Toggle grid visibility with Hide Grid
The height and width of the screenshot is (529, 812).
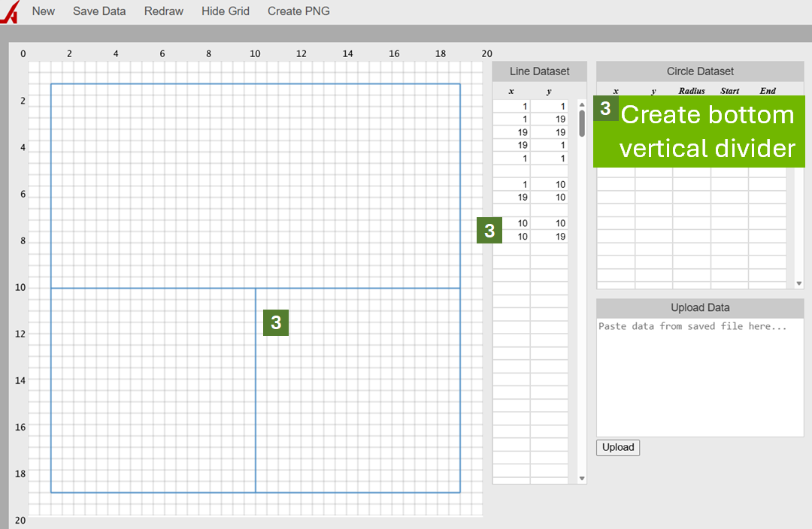(x=225, y=11)
